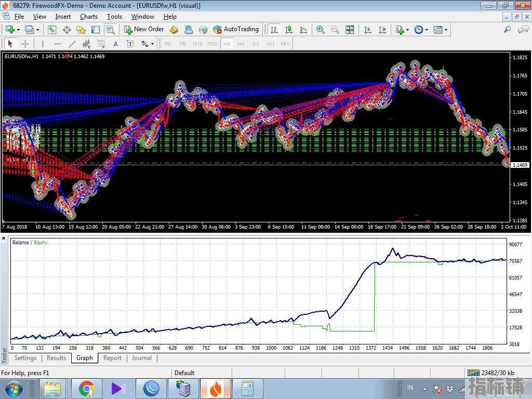The image size is (532, 399).
Task: Switch to bar chart display
Action: 274,30
